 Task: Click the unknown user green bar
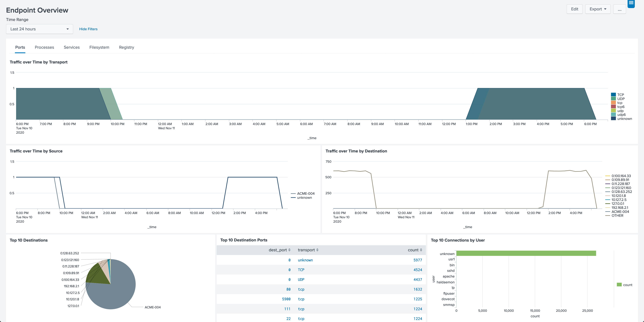526,254
